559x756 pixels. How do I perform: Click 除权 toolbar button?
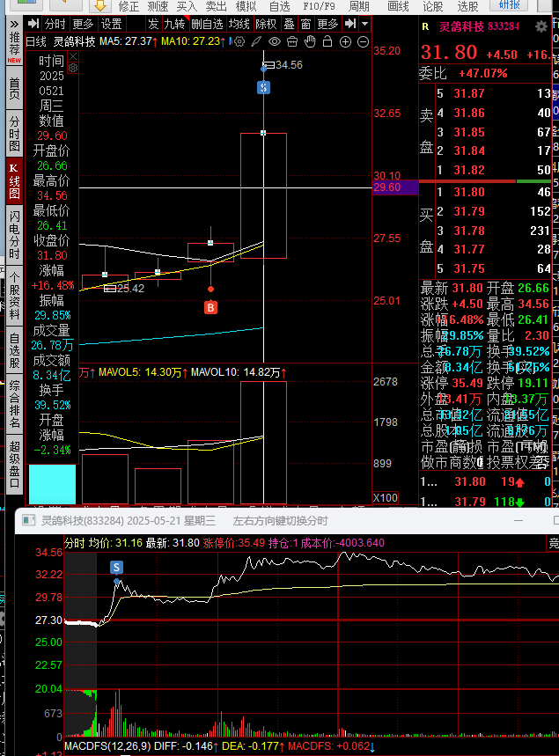click(266, 24)
